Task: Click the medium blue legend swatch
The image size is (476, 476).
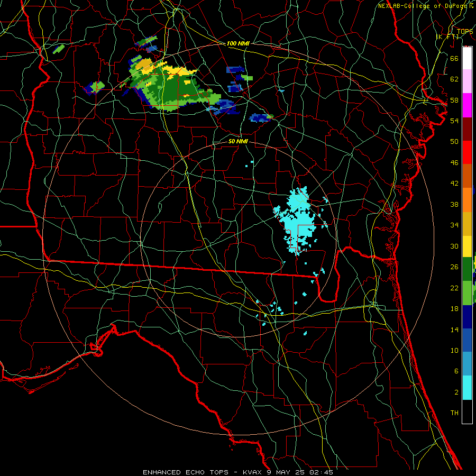Action: (467, 340)
